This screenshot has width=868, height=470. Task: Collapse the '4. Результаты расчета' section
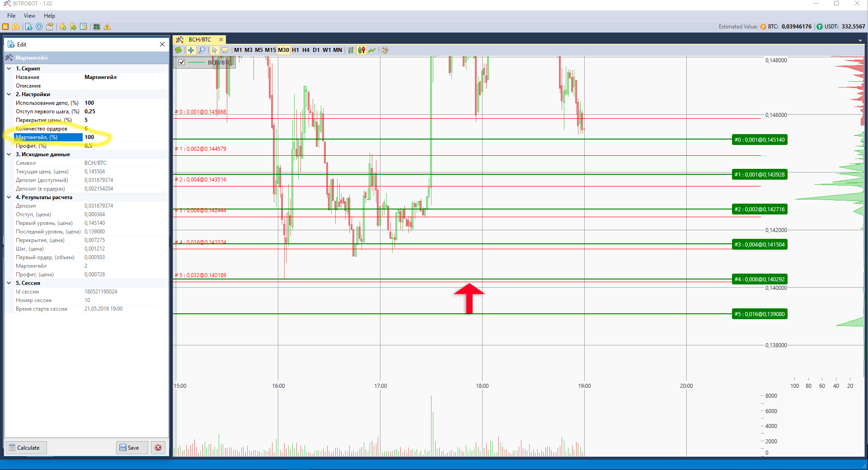click(9, 197)
